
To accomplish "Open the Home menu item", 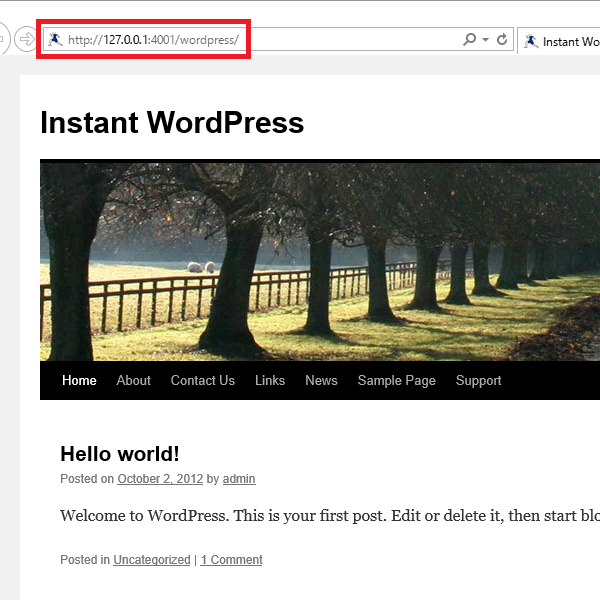I will (x=79, y=380).
